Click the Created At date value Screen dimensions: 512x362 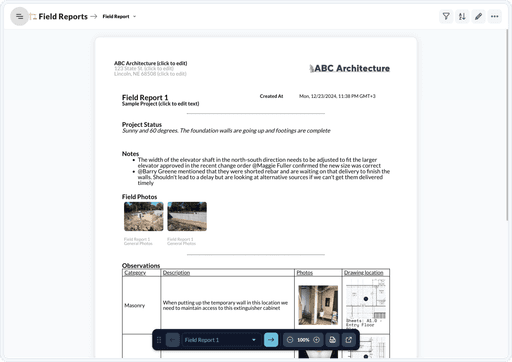coord(337,96)
